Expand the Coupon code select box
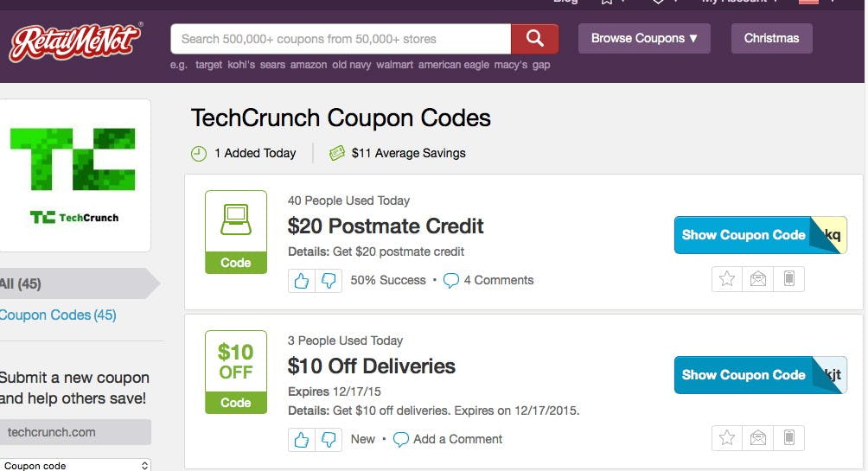 75,465
